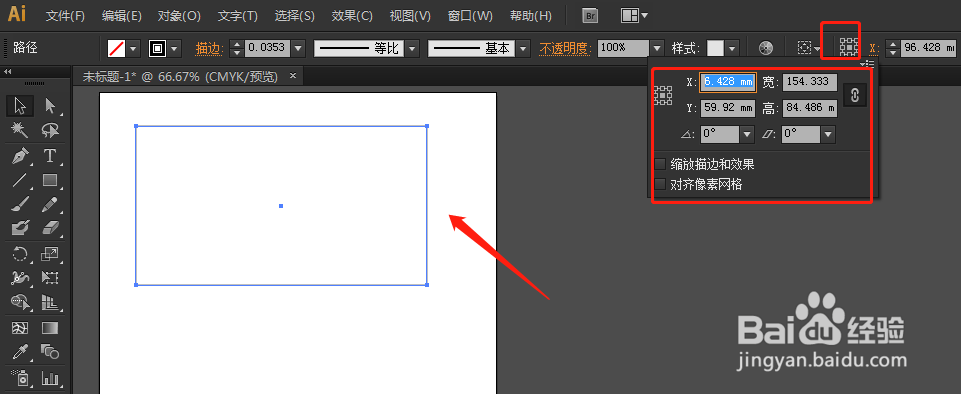Image resolution: width=961 pixels, height=394 pixels.
Task: Open the stroke color dropdown arrow
Action: (175, 48)
